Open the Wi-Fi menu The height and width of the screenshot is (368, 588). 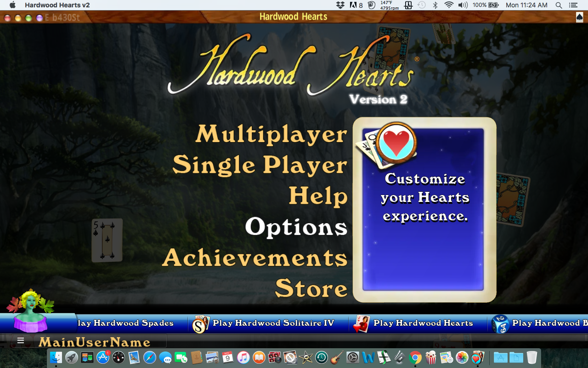click(x=449, y=5)
